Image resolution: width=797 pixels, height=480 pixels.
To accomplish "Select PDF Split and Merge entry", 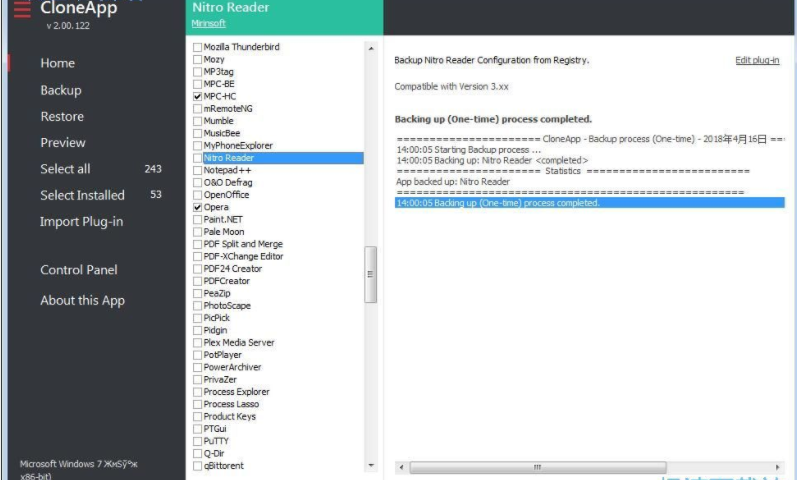I will (243, 244).
